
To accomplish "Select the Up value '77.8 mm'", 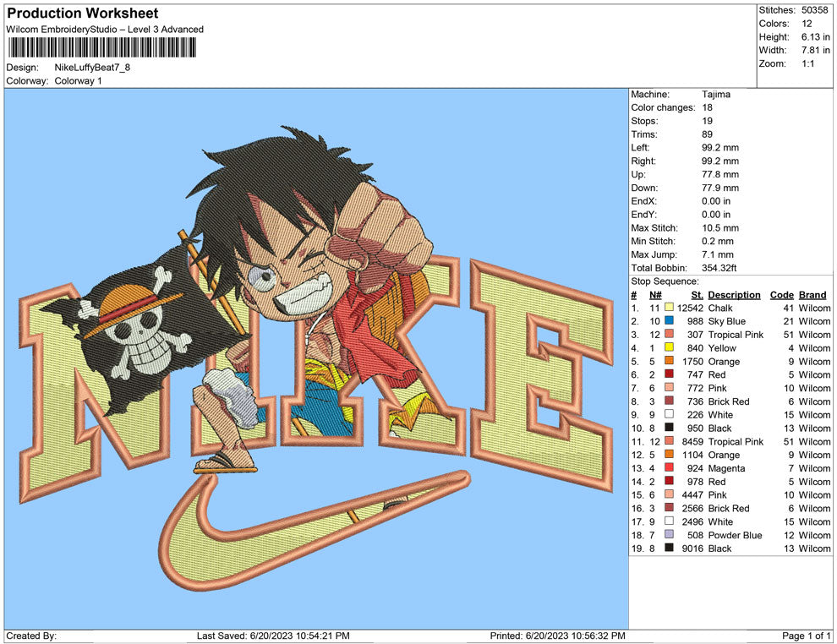I will (x=720, y=174).
